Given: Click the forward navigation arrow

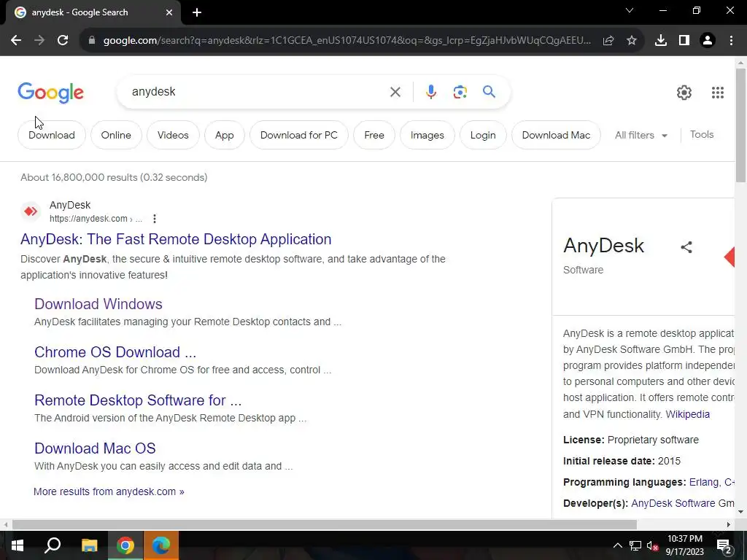Looking at the screenshot, I should [39, 41].
